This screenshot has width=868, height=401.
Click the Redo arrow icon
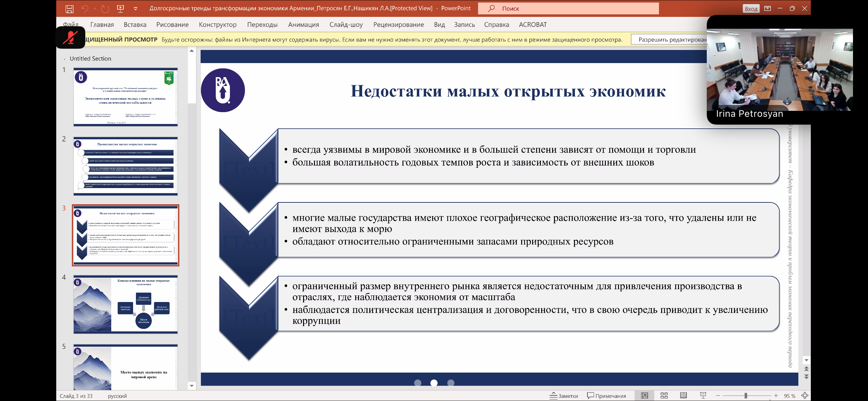pos(105,9)
